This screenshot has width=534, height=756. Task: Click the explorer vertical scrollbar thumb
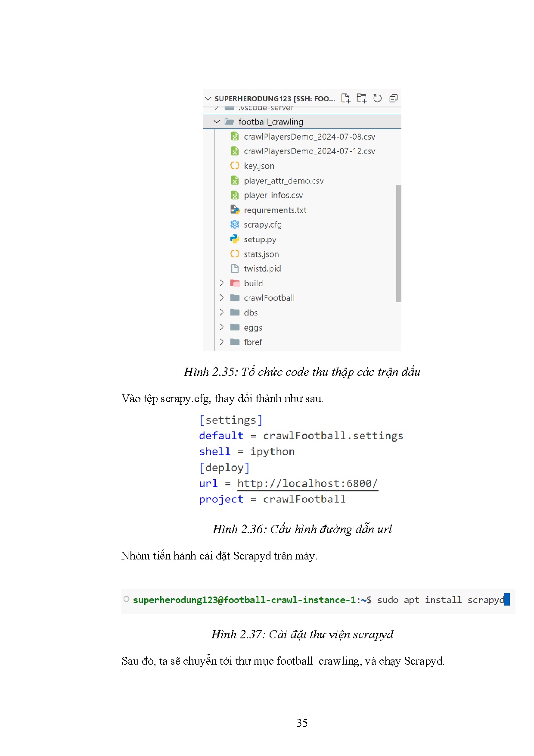(398, 244)
